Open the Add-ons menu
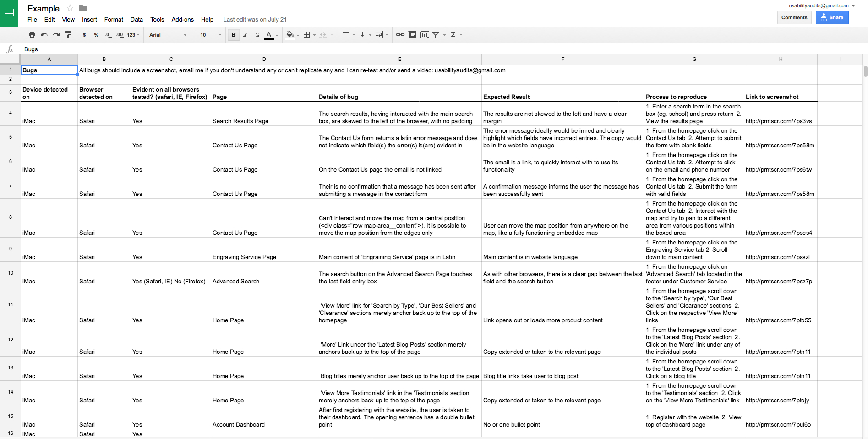Image resolution: width=868 pixels, height=439 pixels. (x=182, y=19)
